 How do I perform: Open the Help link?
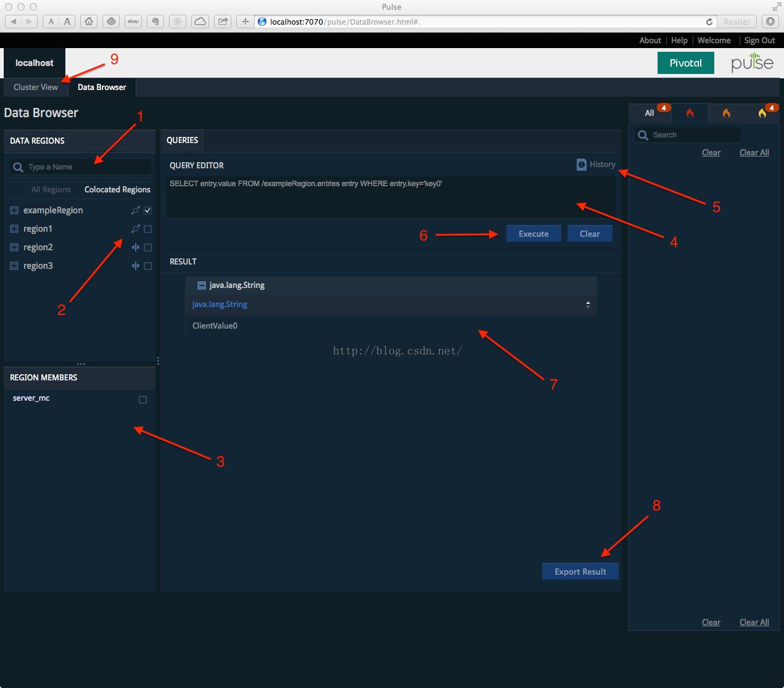point(679,40)
